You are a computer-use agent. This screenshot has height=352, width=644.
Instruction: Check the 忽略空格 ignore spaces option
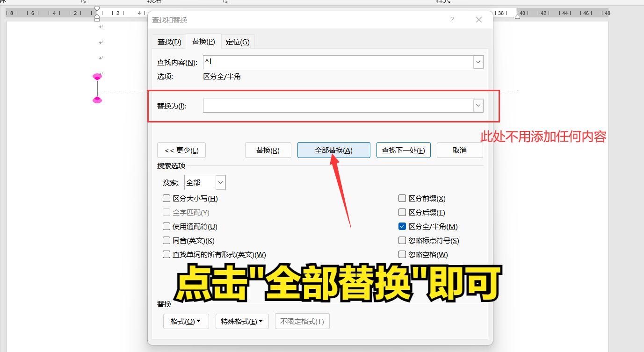402,254
